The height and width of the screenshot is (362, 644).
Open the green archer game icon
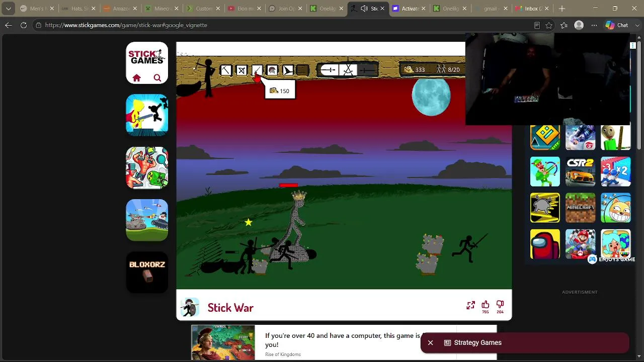545,171
